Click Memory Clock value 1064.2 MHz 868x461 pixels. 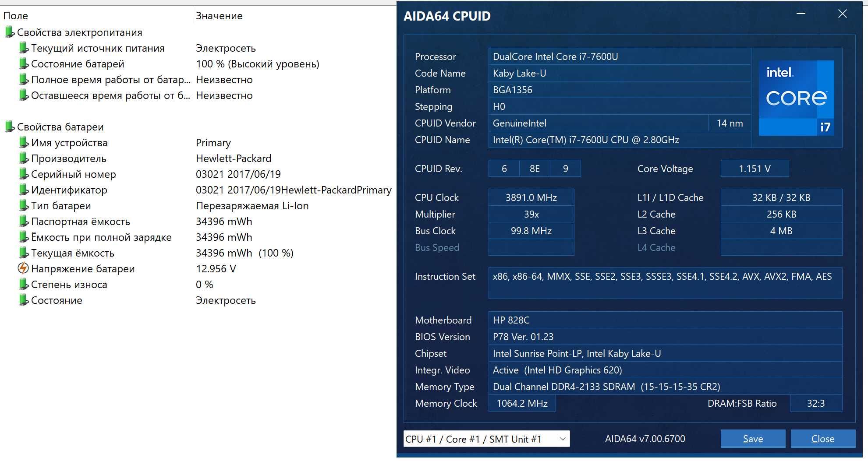pyautogui.click(x=522, y=403)
